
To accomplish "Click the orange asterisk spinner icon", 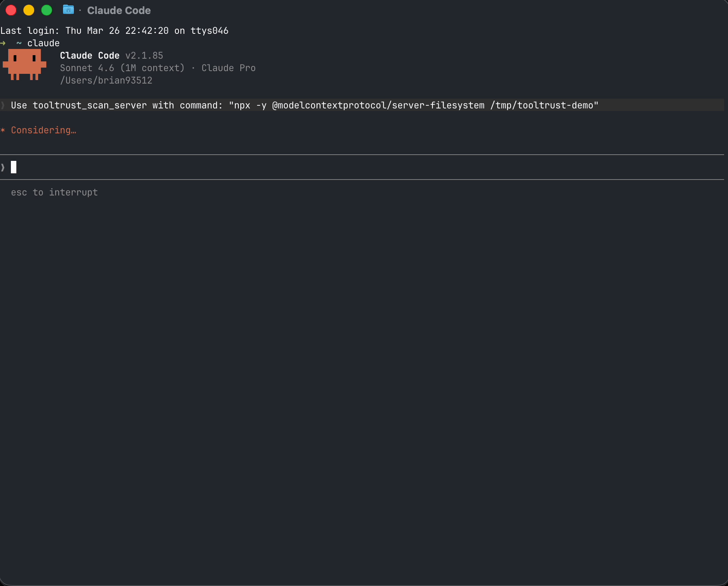I will [x=3, y=130].
